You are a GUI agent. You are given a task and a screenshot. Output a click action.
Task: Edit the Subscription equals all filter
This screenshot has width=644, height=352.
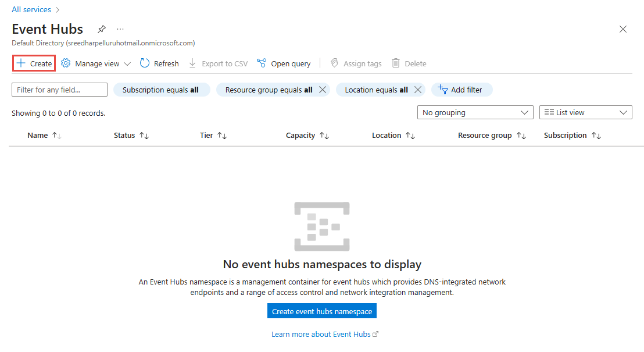pos(161,90)
